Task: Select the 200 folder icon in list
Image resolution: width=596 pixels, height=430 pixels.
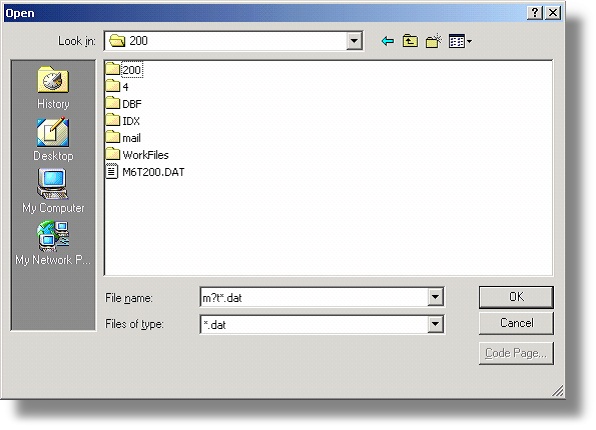Action: 113,69
